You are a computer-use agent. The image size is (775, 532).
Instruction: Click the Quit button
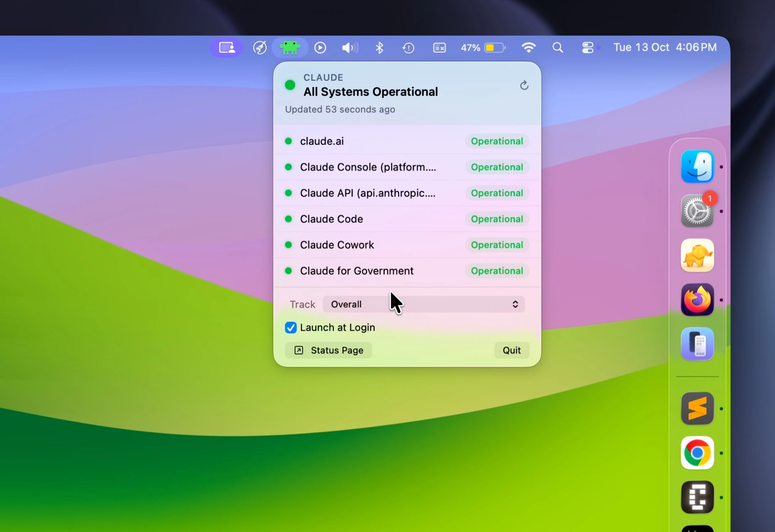click(512, 350)
